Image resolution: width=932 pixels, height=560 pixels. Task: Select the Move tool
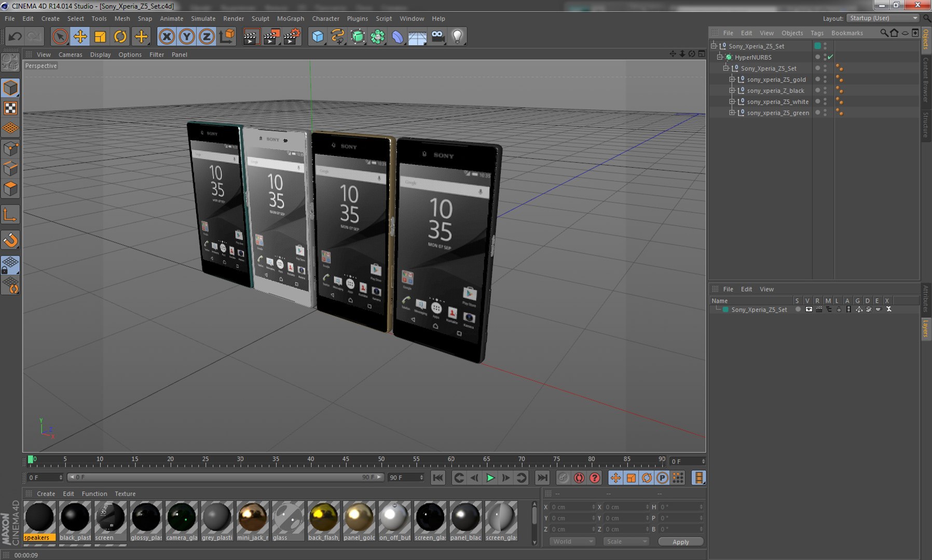(80, 36)
